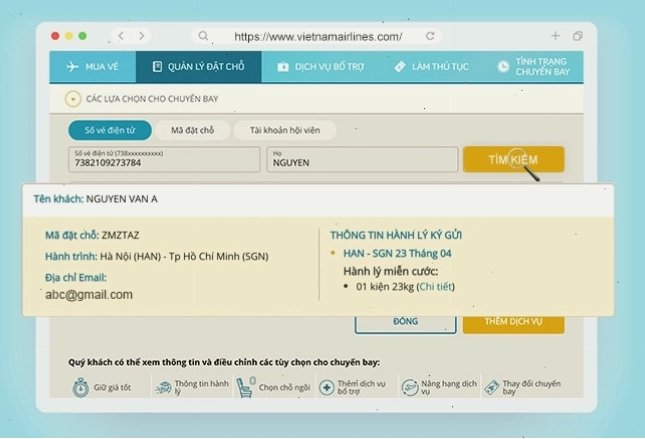The image size is (645, 439).
Task: Open the Chọn chỗ ngồi option label
Action: (x=284, y=388)
